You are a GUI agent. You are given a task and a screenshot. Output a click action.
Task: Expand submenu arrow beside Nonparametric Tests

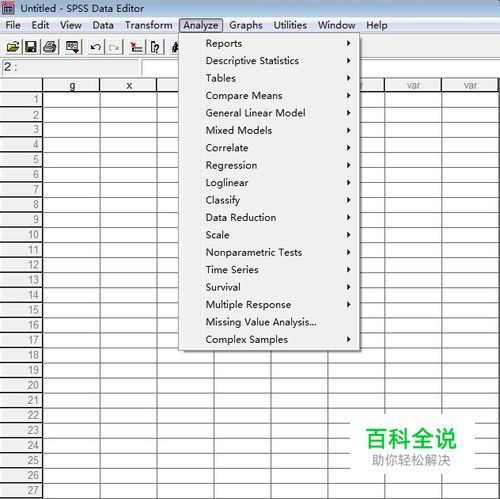click(349, 252)
